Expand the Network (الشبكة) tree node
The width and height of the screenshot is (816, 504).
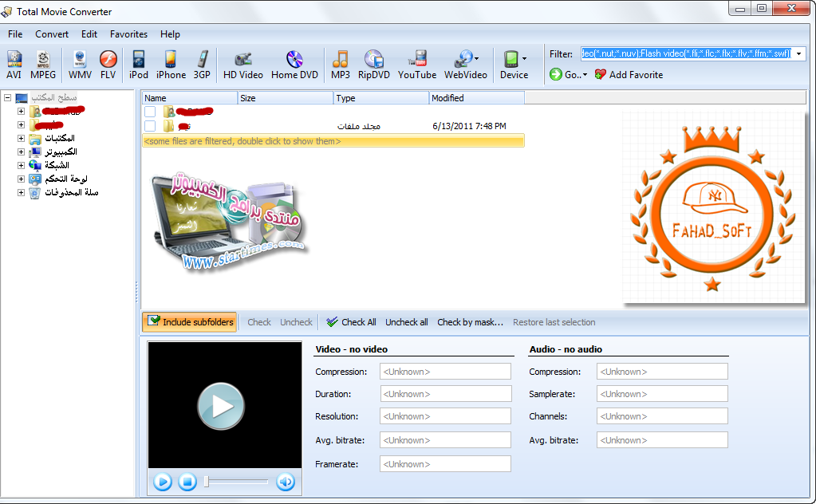point(21,165)
